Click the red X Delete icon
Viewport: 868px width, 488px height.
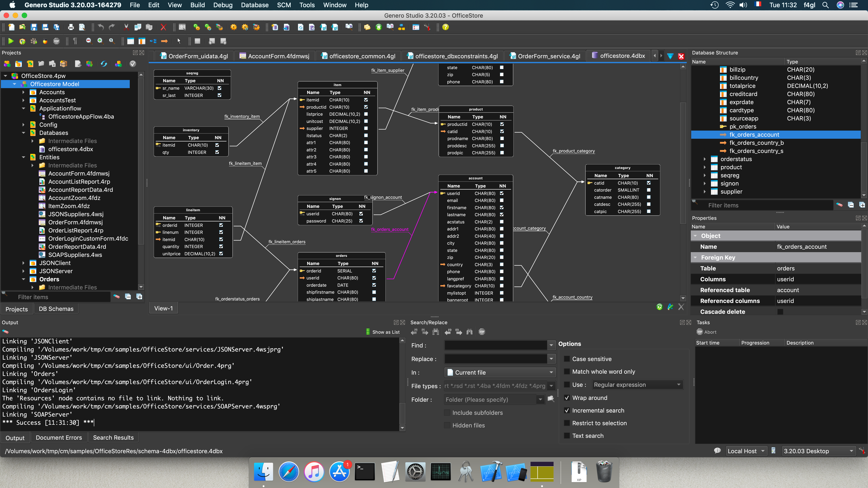pos(163,27)
